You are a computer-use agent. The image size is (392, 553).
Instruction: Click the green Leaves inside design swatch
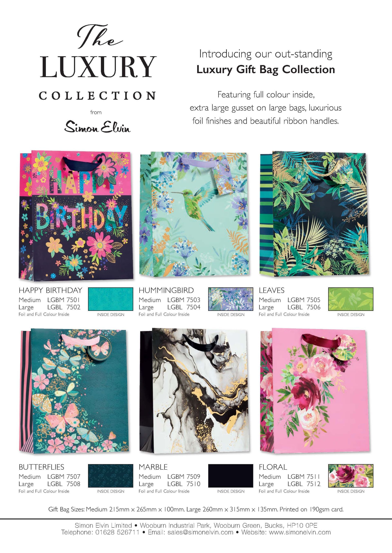coord(351,299)
